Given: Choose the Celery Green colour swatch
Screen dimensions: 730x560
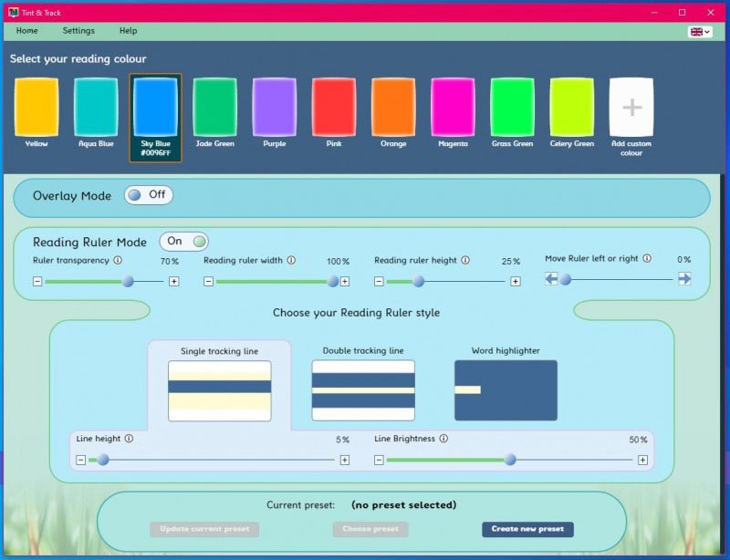Looking at the screenshot, I should pos(572,108).
